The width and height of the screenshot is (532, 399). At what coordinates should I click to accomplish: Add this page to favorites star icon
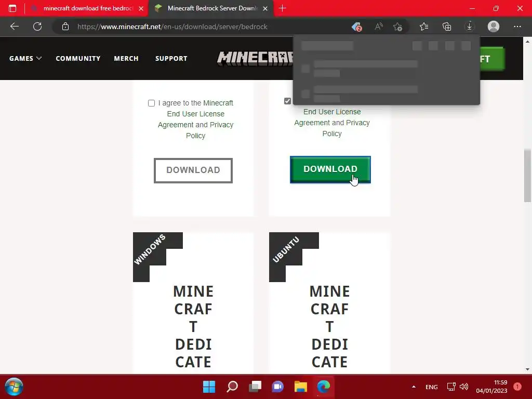397,26
